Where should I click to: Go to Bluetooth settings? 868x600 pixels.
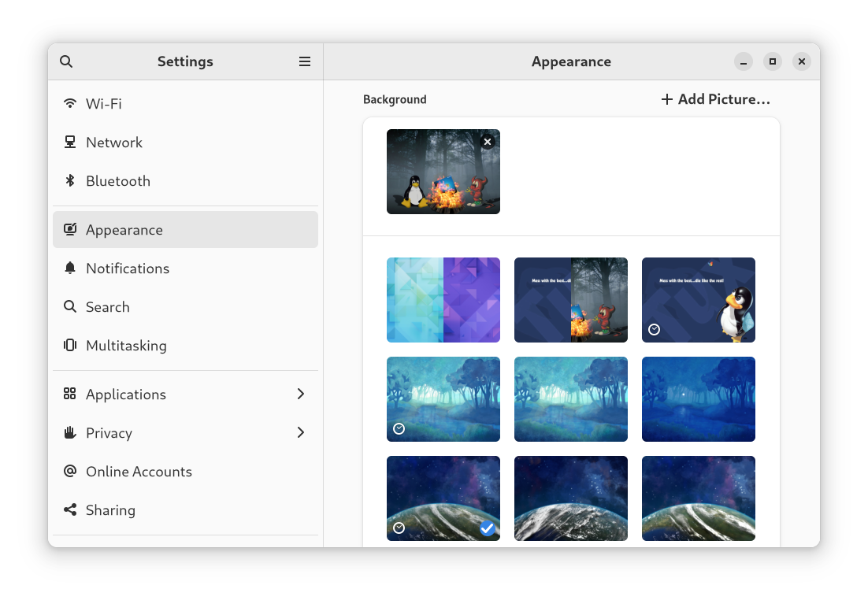(x=185, y=181)
